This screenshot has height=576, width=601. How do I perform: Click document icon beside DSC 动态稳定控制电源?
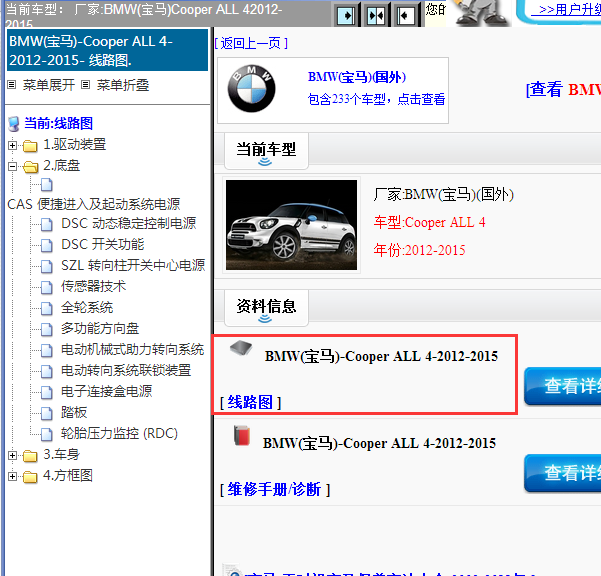coord(47,225)
